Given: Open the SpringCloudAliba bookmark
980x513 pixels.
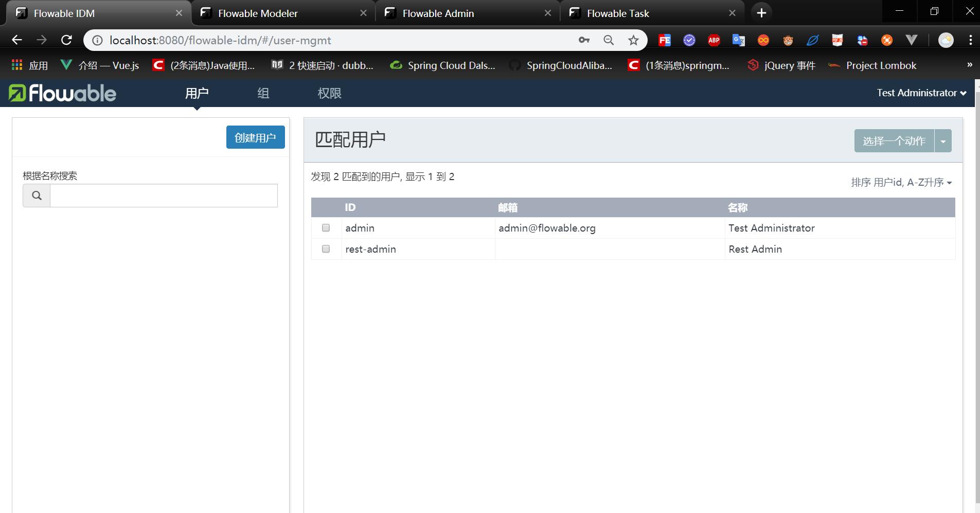Looking at the screenshot, I should click(561, 65).
